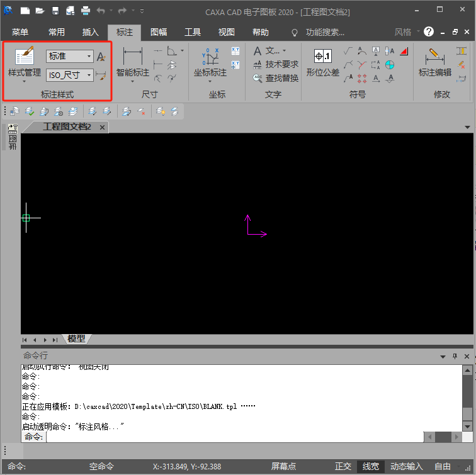Toggle 线宽 display in status bar
This screenshot has width=476, height=475.
pyautogui.click(x=371, y=466)
